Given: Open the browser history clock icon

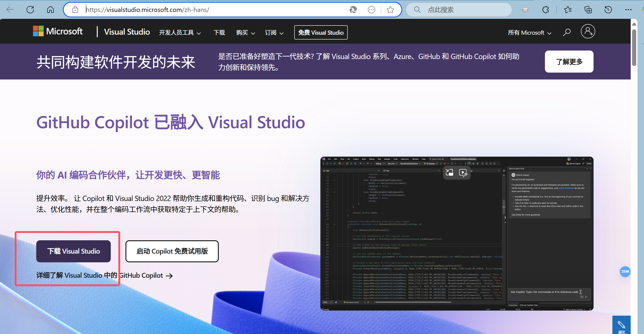Looking at the screenshot, I should click(x=608, y=10).
